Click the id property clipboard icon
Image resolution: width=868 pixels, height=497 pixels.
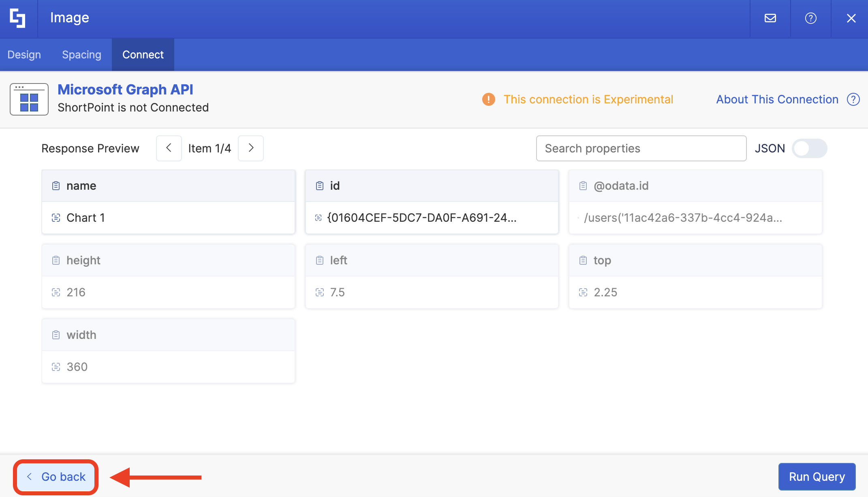320,186
